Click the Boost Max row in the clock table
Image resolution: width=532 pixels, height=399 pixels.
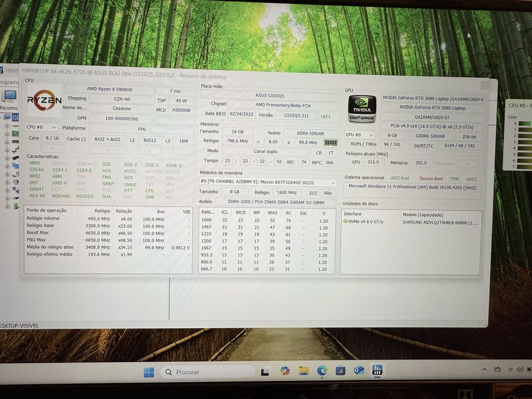click(109, 233)
